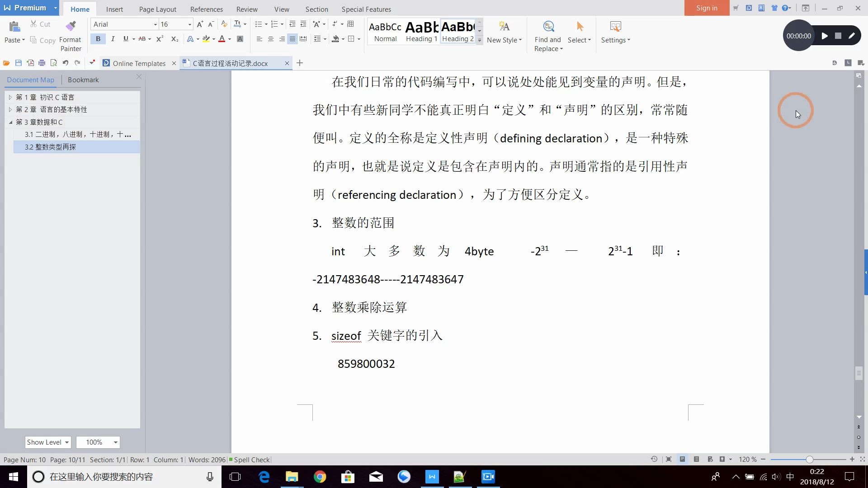Click the Text highlight color icon
Image resolution: width=868 pixels, height=488 pixels.
coord(205,39)
